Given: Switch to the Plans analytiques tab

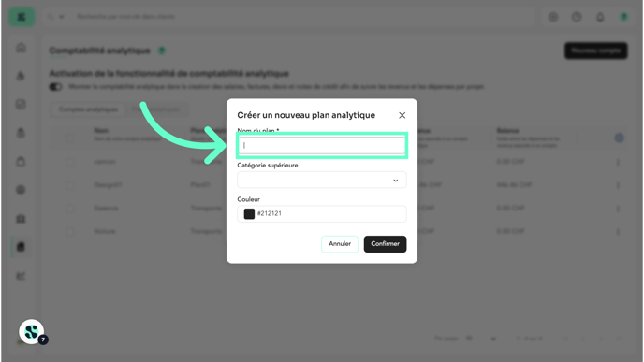Looking at the screenshot, I should click(155, 109).
